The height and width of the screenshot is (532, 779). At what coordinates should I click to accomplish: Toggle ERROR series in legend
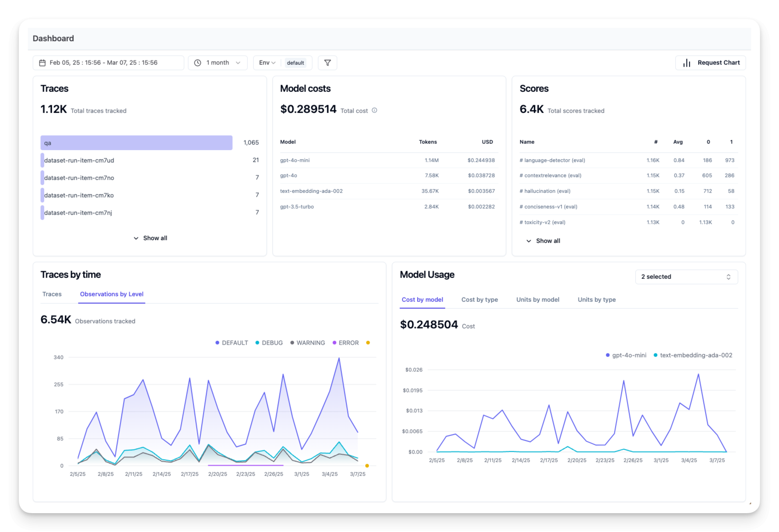[x=345, y=343]
